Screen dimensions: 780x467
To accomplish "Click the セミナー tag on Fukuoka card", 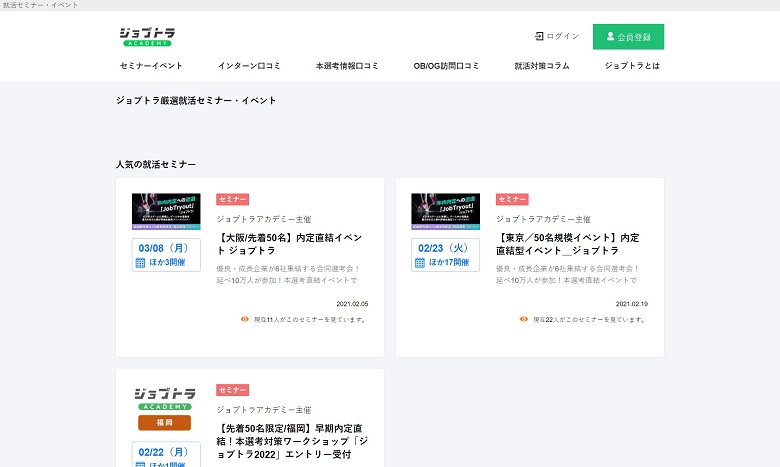I will pyautogui.click(x=232, y=390).
